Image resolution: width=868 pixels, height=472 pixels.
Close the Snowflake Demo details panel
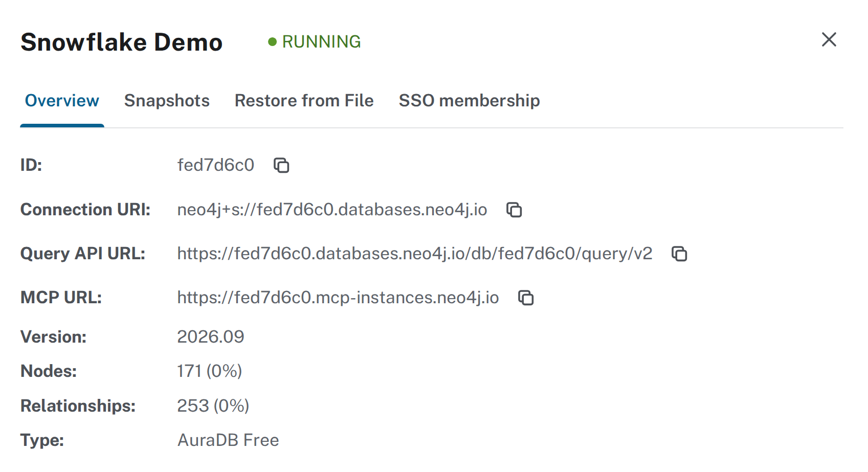click(829, 39)
